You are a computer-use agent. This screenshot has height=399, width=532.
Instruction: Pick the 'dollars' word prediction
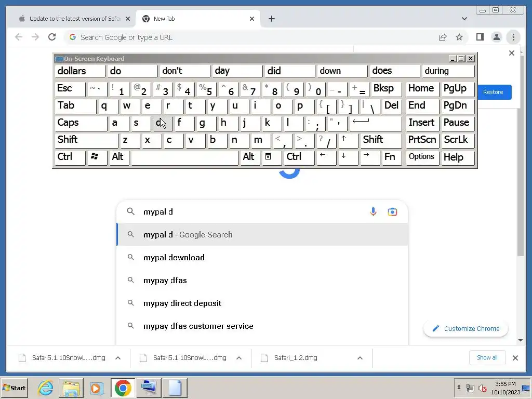pos(80,71)
